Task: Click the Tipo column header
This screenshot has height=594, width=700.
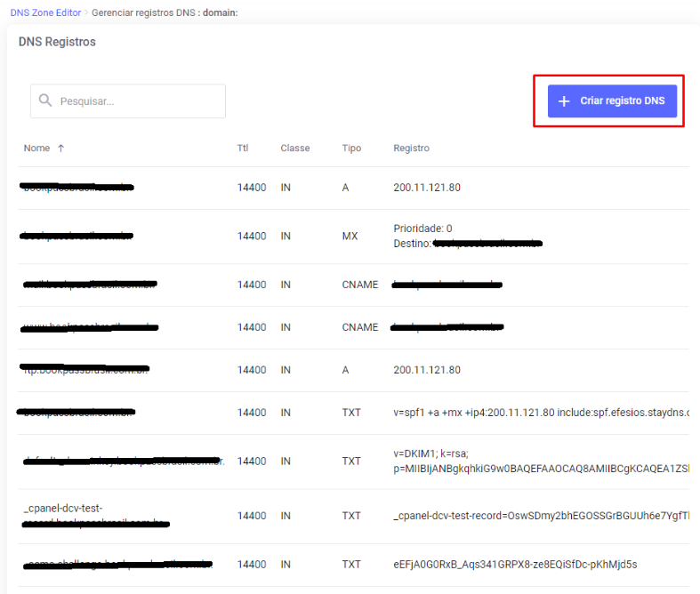Action: [351, 148]
